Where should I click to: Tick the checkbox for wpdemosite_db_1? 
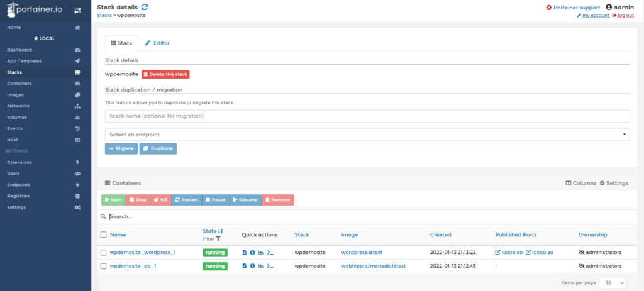[104, 266]
